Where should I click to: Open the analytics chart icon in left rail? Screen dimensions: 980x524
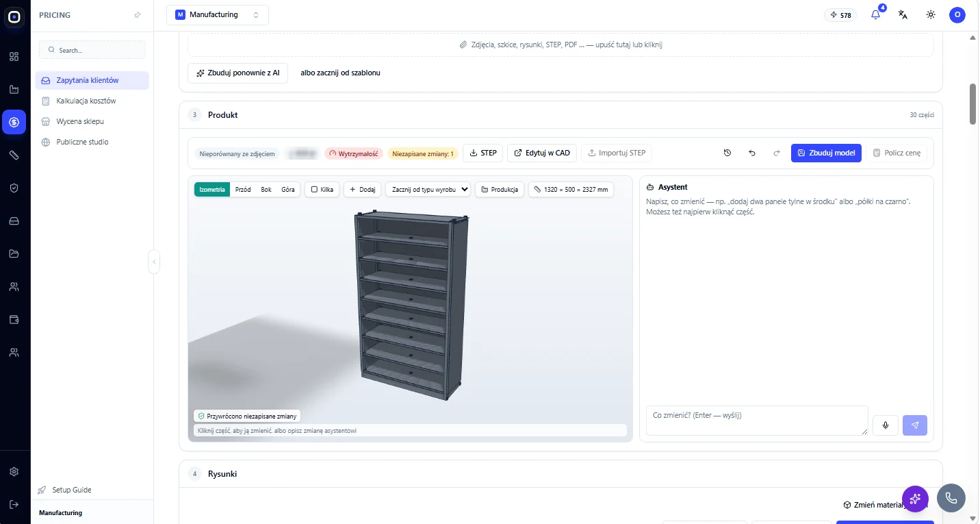coord(14,89)
